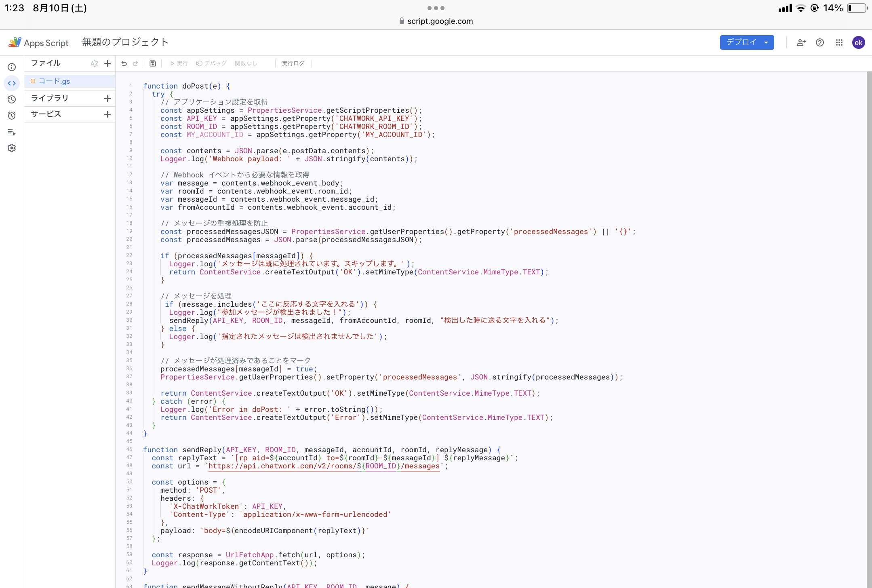872x588 pixels.
Task: View Executions from the sidebar list icon
Action: coord(12,132)
